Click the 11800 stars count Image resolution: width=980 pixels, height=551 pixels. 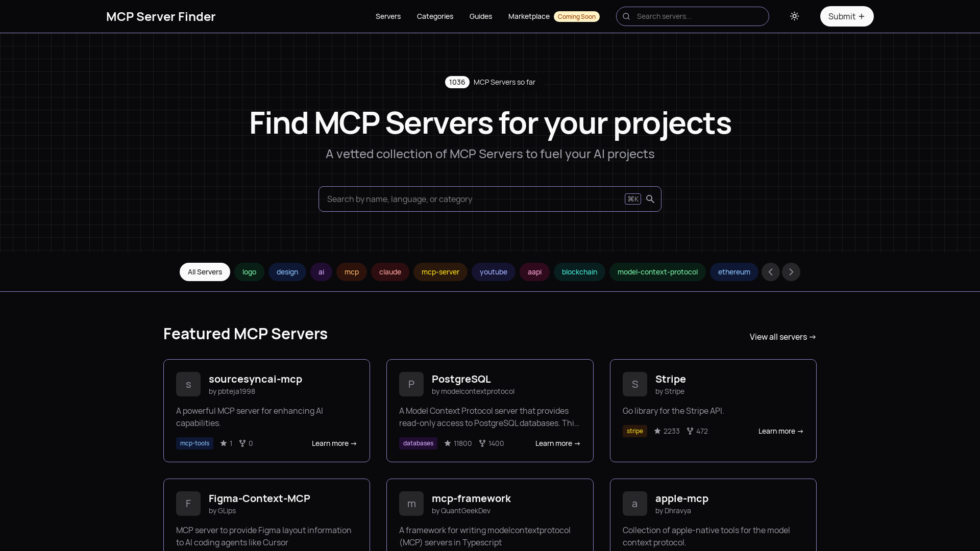coord(462,443)
